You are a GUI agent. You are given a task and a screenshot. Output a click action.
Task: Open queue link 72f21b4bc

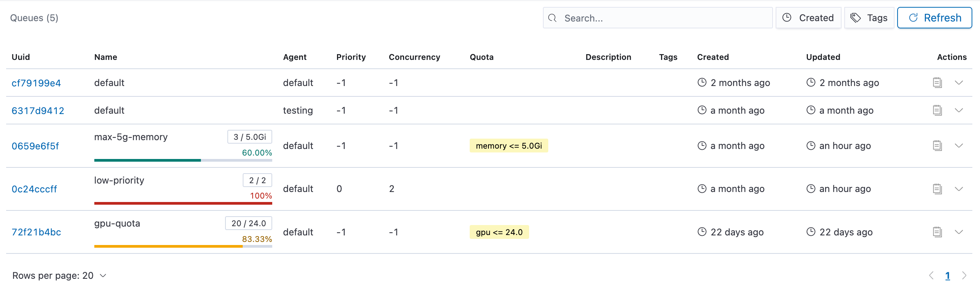(x=36, y=232)
